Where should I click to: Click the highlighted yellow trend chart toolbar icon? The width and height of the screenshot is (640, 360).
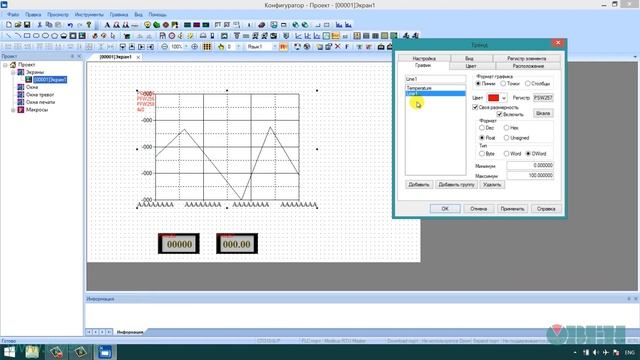(x=336, y=36)
